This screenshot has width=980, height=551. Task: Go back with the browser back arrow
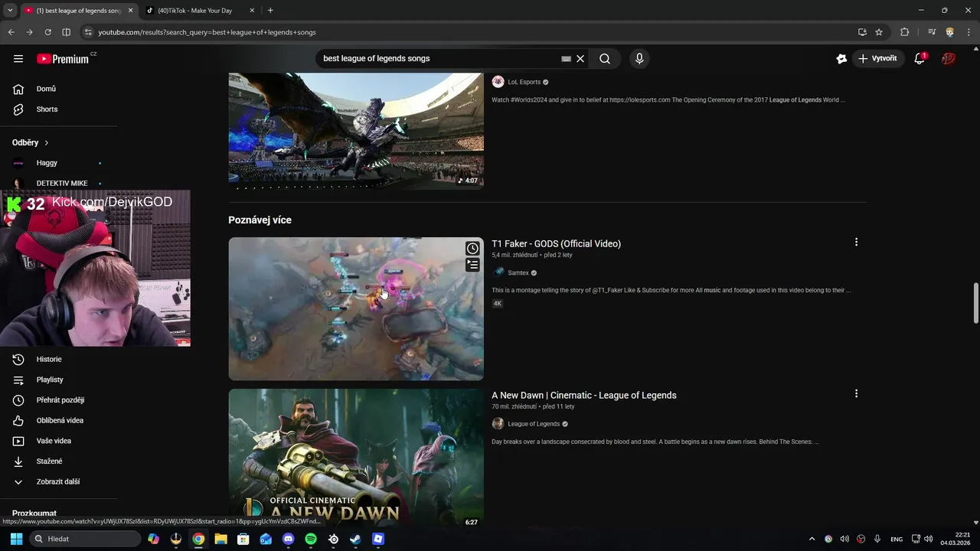11,32
